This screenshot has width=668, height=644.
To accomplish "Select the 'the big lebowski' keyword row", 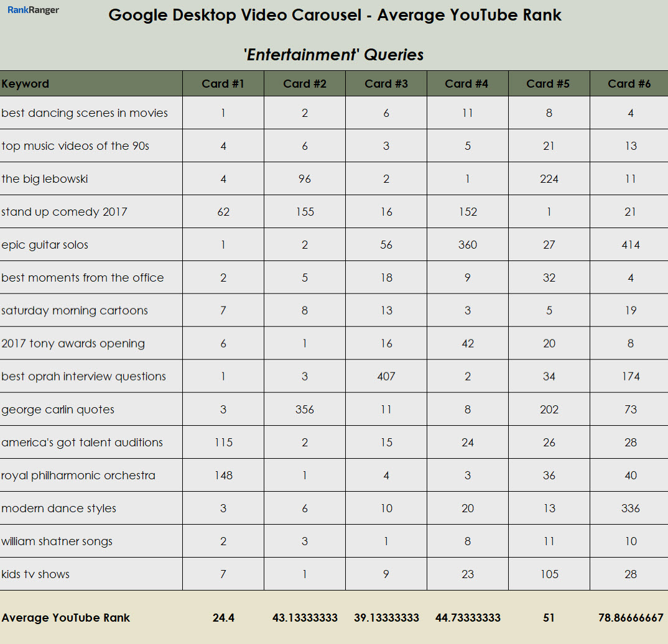I will pos(45,179).
